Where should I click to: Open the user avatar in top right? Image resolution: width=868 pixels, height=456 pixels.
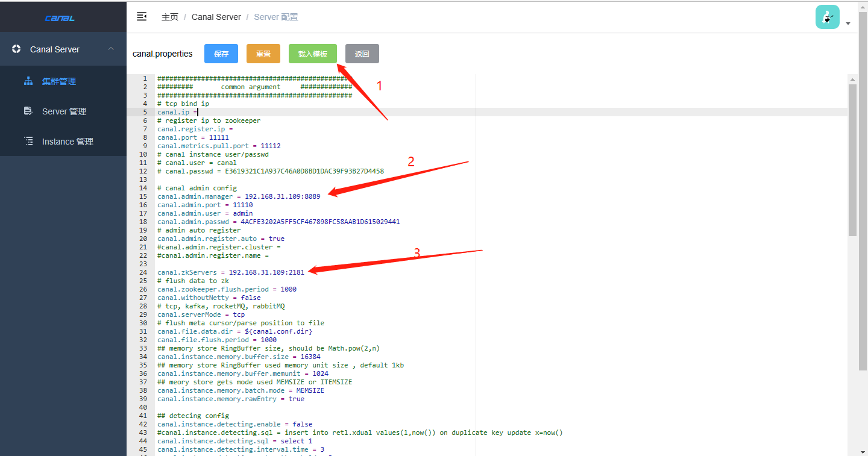828,17
